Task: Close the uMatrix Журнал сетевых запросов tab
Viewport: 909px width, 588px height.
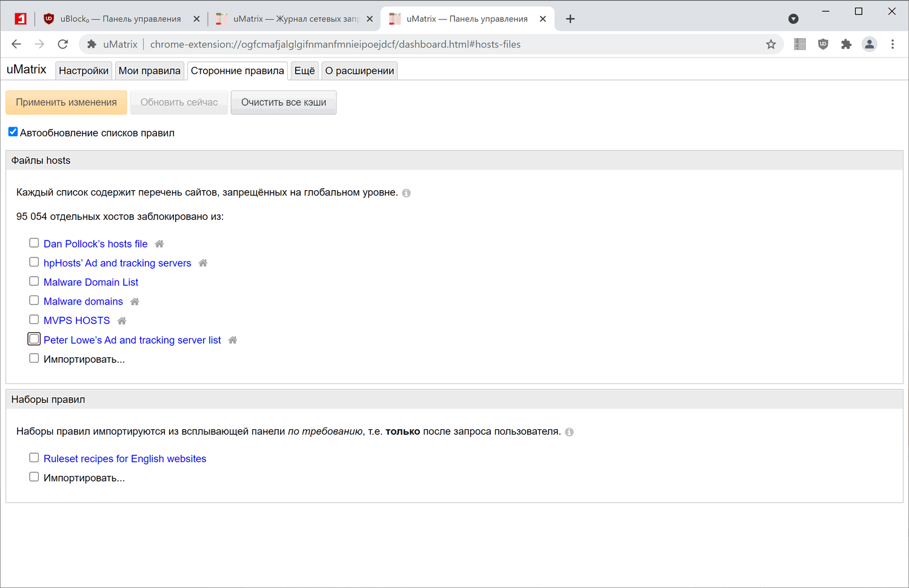Action: pyautogui.click(x=370, y=19)
